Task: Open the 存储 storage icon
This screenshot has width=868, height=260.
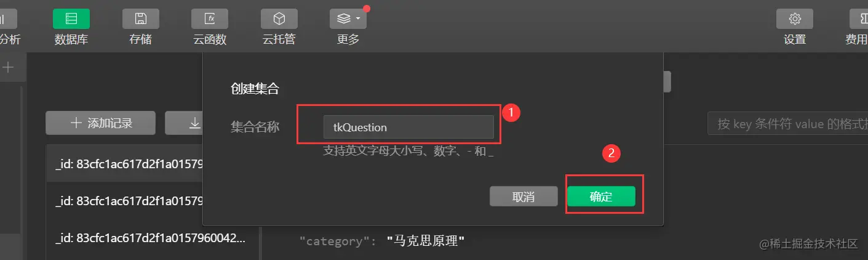Action: click(140, 18)
